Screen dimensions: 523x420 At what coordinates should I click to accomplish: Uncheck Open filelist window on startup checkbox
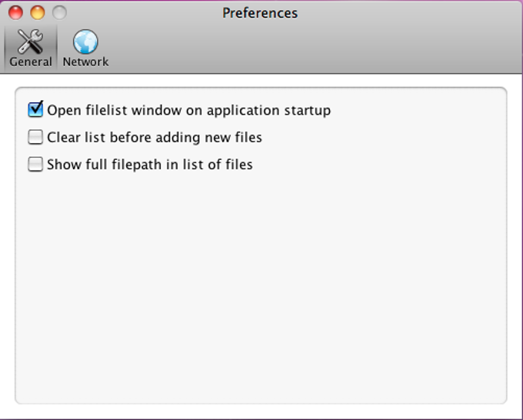[x=35, y=110]
